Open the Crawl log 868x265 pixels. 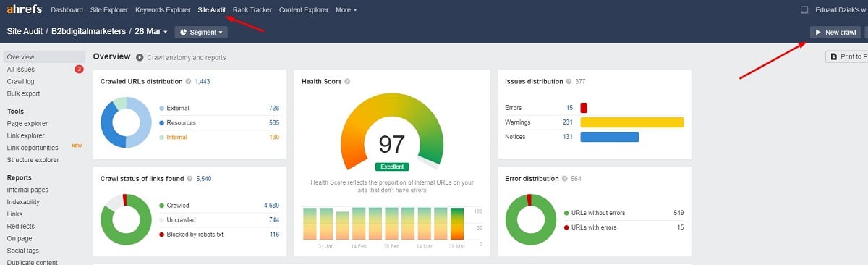pos(20,82)
